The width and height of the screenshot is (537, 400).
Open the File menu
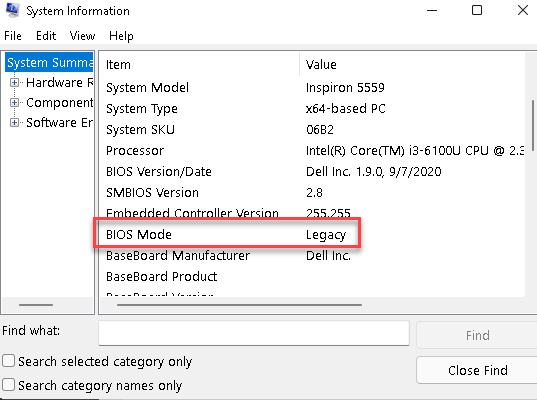click(x=13, y=36)
